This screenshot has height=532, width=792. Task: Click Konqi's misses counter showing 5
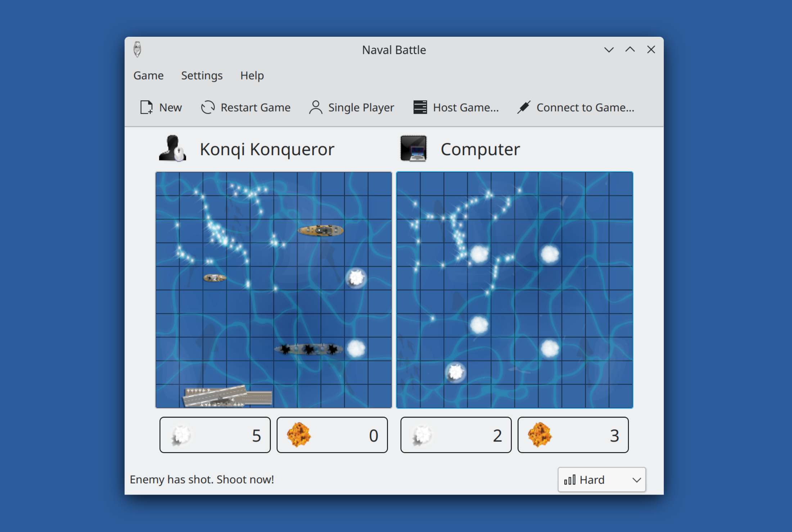[215, 435]
